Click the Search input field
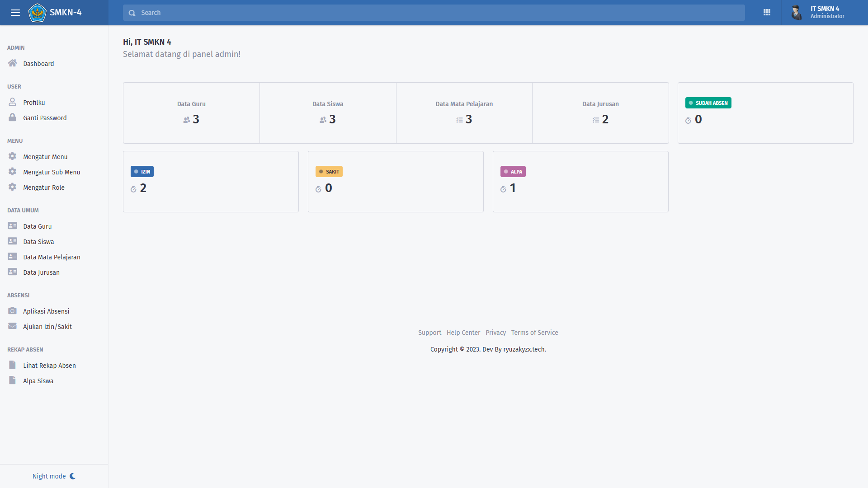Viewport: 868px width, 488px height. click(x=434, y=13)
